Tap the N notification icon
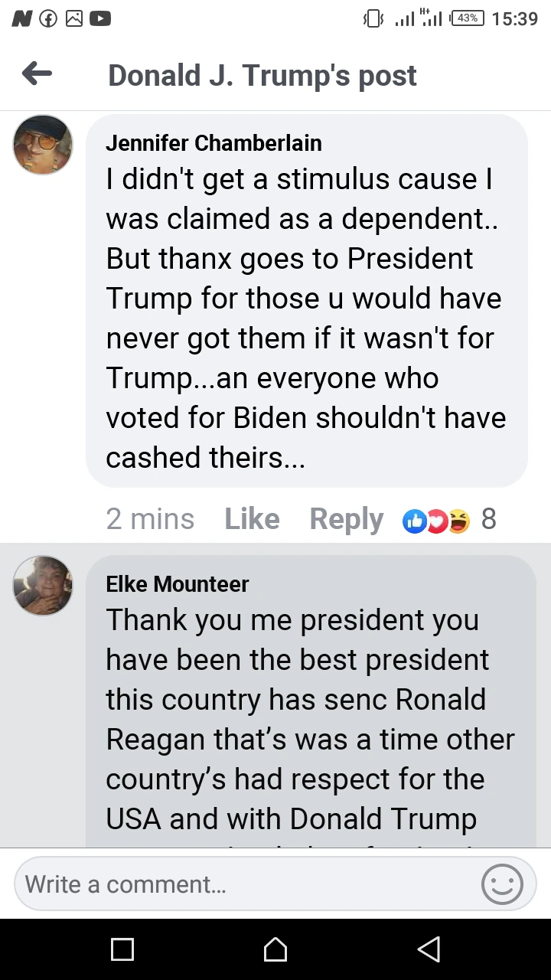The height and width of the screenshot is (980, 551). tap(22, 18)
